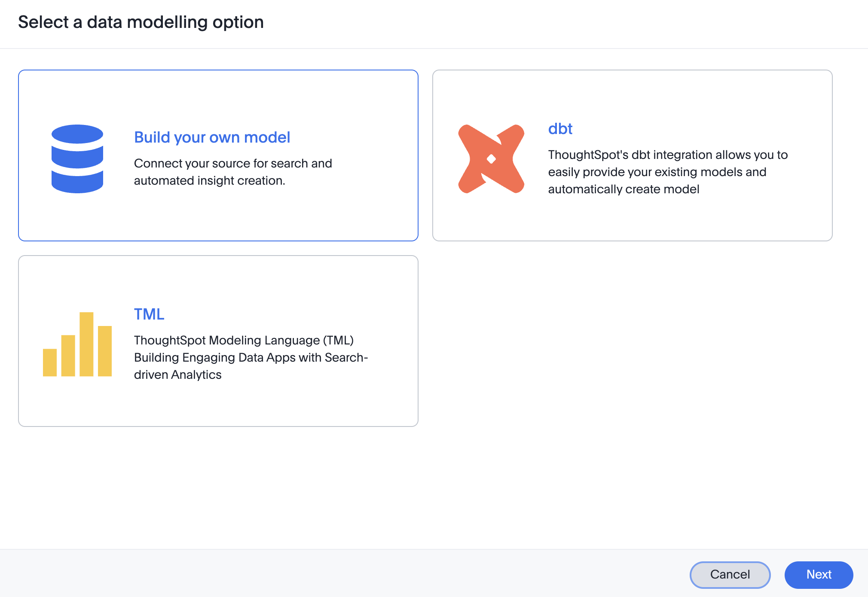Click the 'Connect your source for search' description
This screenshot has height=597, width=868.
point(233,172)
